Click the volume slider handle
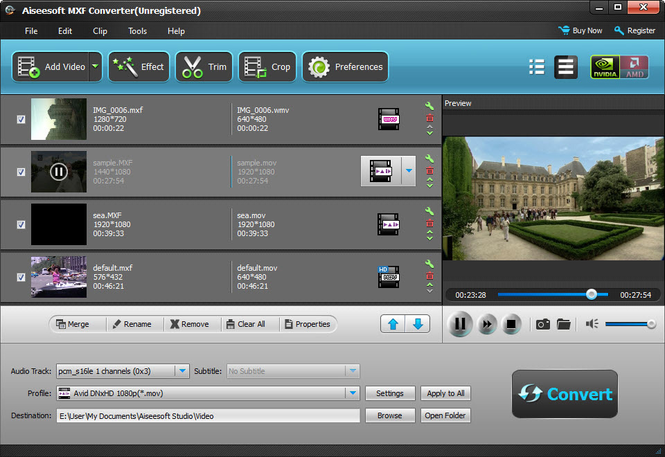The height and width of the screenshot is (457, 665). tap(651, 324)
